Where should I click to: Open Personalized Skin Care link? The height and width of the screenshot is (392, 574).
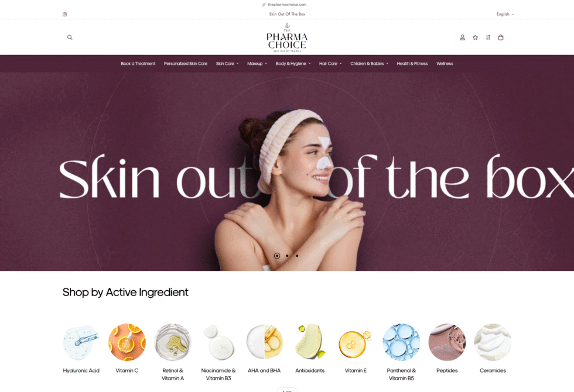186,64
